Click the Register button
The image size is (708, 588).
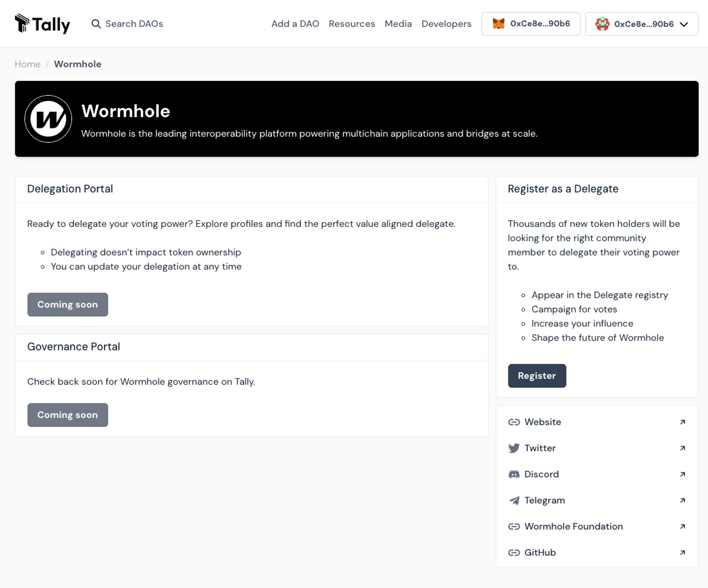[537, 376]
